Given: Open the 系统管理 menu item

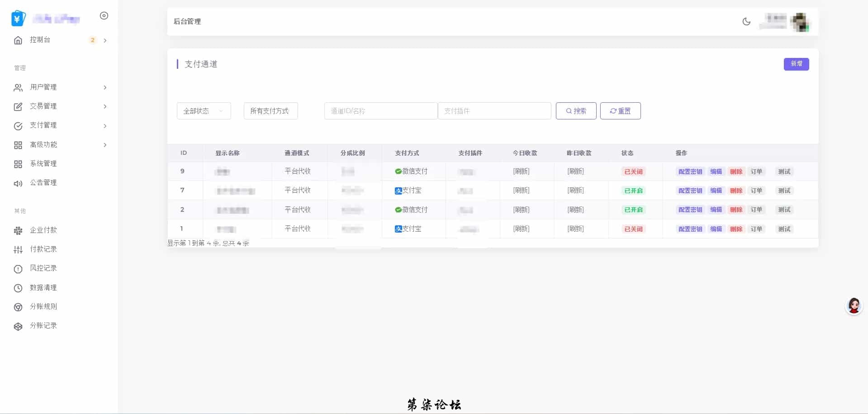Looking at the screenshot, I should (x=43, y=164).
